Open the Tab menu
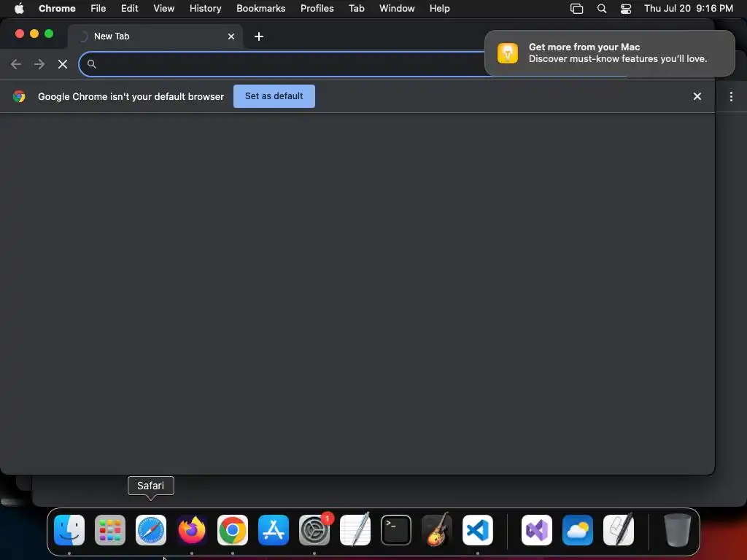 pyautogui.click(x=356, y=9)
